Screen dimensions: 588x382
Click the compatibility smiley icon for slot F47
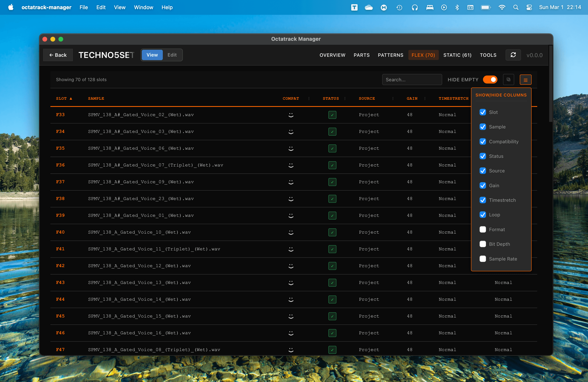click(291, 350)
